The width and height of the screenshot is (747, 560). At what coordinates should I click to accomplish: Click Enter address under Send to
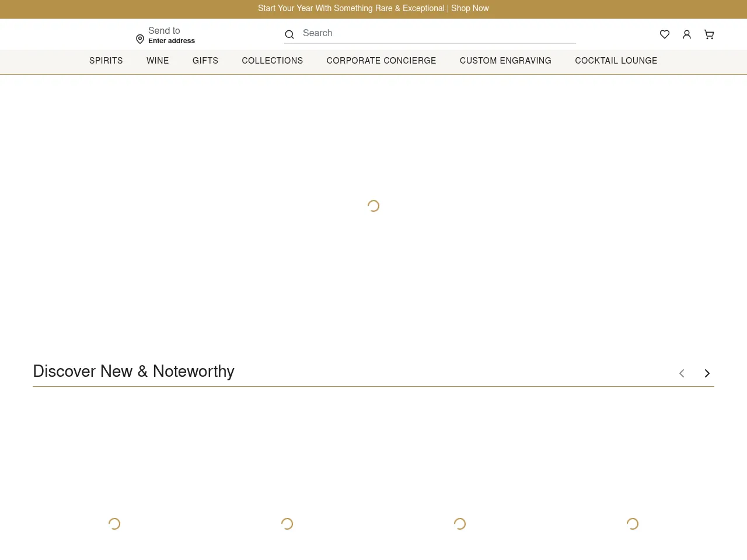click(x=171, y=41)
